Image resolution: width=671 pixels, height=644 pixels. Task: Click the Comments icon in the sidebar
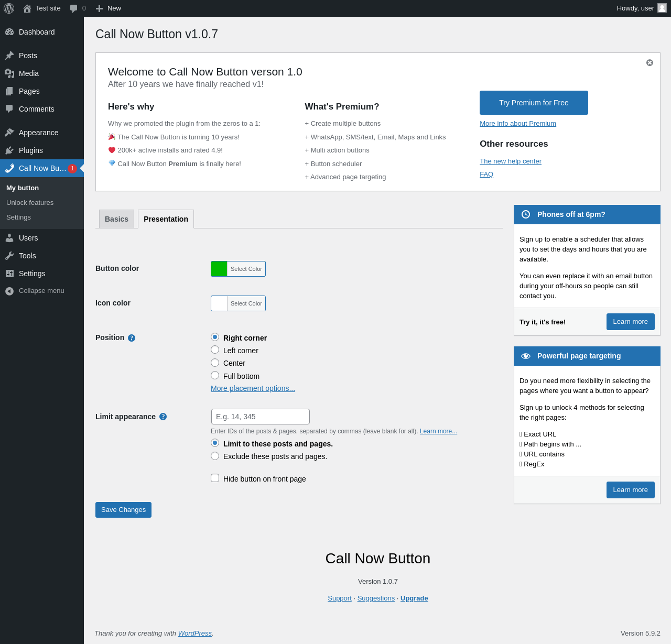click(x=9, y=109)
